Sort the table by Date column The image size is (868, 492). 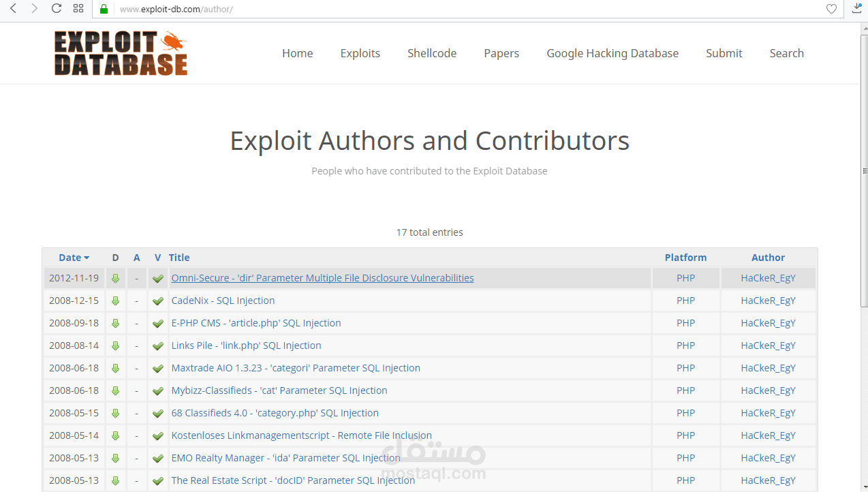(x=74, y=258)
